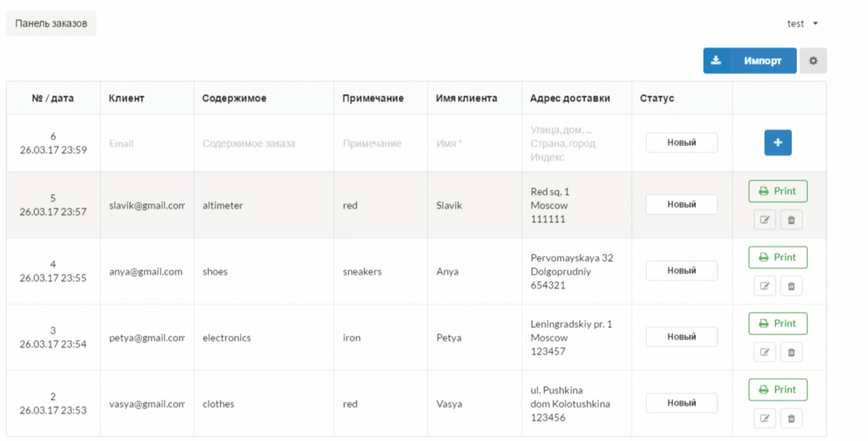
Task: Delete Vasya's order with trash icon
Action: (791, 419)
